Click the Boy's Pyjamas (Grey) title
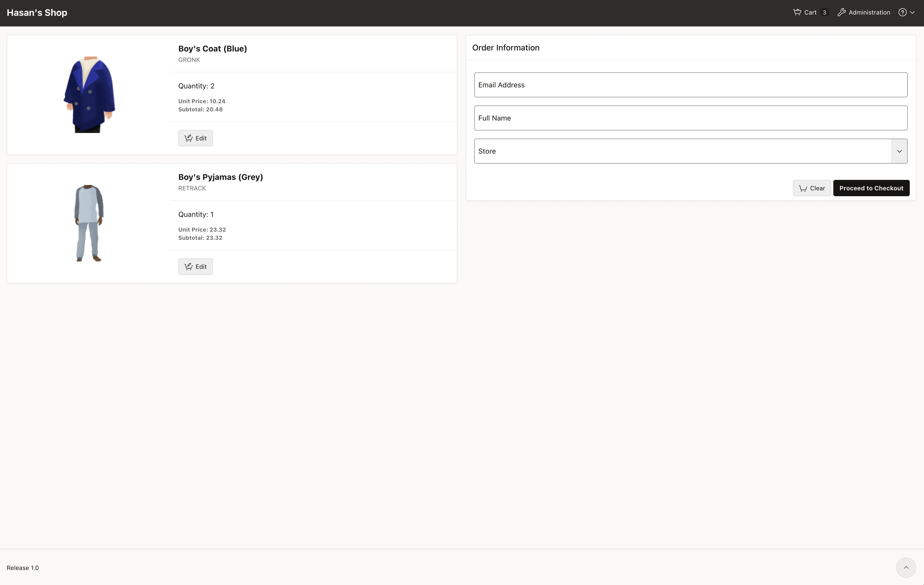Screen dimensions: 924x585 pos(221,177)
